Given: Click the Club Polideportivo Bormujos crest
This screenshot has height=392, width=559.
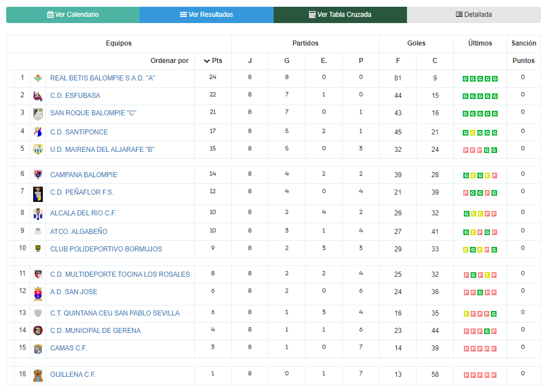Looking at the screenshot, I should click(x=38, y=249).
